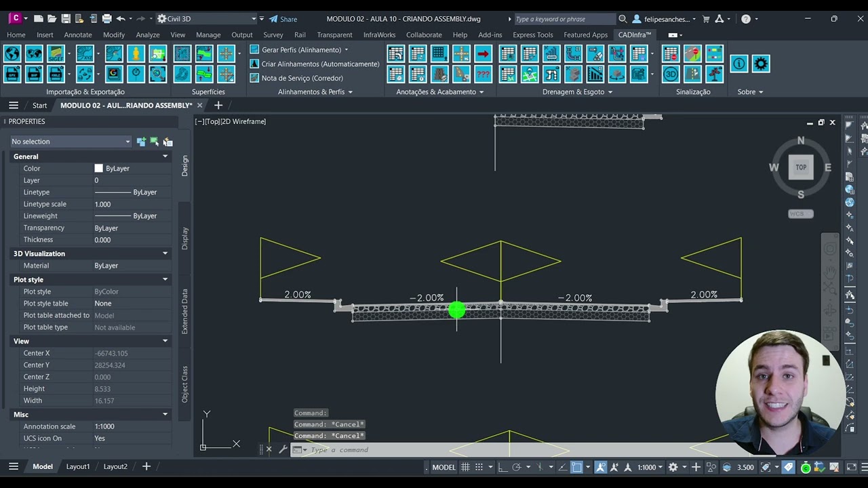Open the CADInfra info icon
Image resolution: width=868 pixels, height=488 pixels.
tap(738, 64)
